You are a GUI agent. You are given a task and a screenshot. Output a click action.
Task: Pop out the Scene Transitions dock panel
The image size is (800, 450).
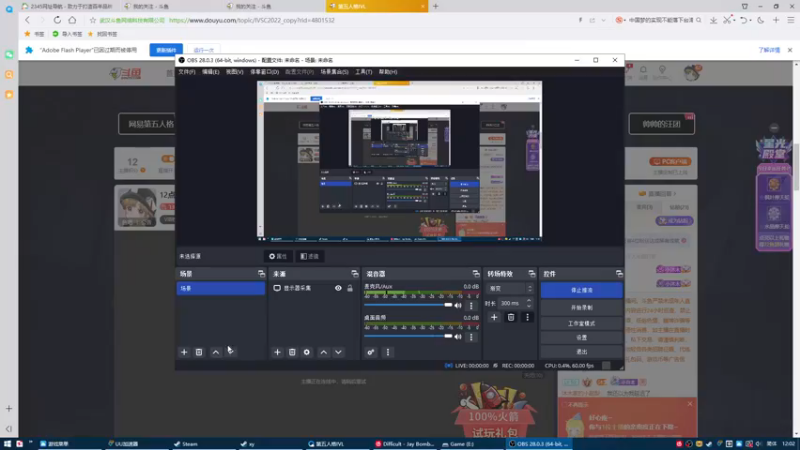[532, 274]
